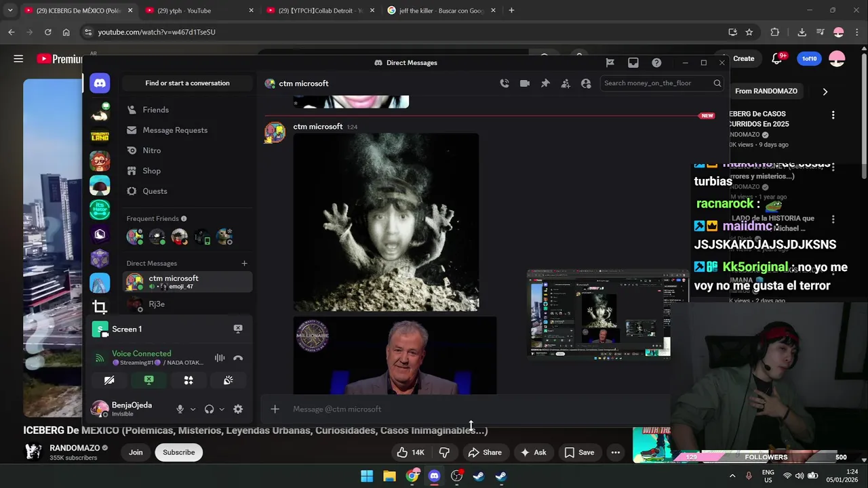Show user profile icon in Discord header
This screenshot has height=488, width=868.
click(x=586, y=83)
